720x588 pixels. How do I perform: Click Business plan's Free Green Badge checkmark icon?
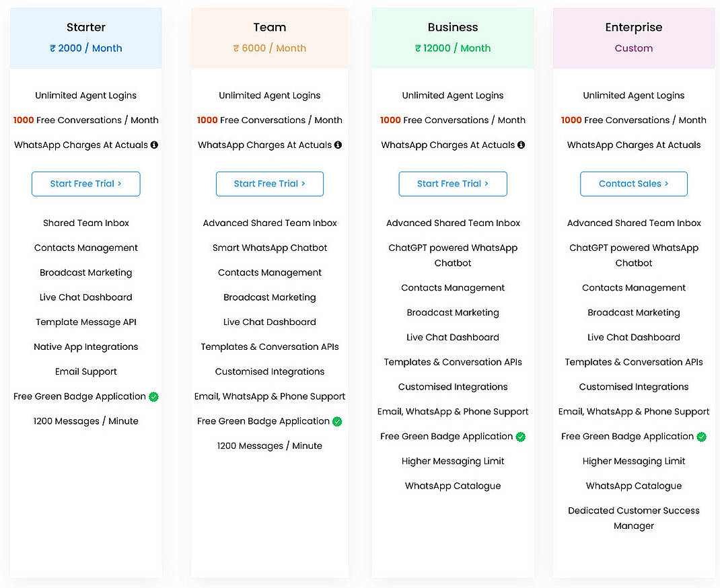click(x=519, y=437)
